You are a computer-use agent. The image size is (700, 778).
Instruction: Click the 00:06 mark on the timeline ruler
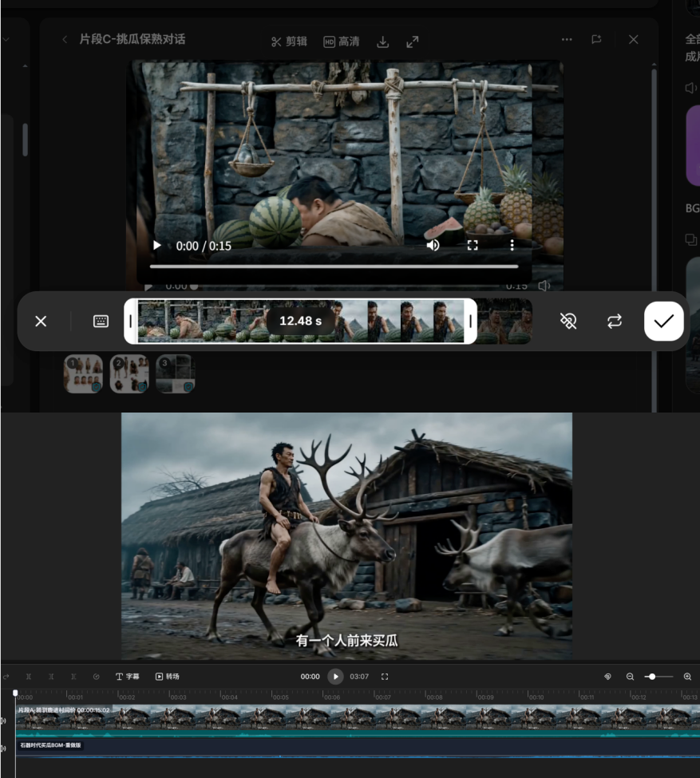pyautogui.click(x=331, y=697)
